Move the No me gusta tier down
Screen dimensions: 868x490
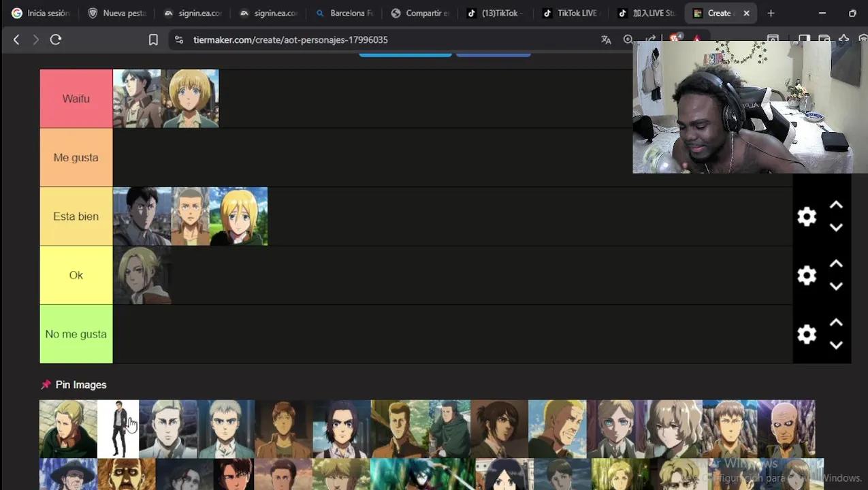click(836, 345)
